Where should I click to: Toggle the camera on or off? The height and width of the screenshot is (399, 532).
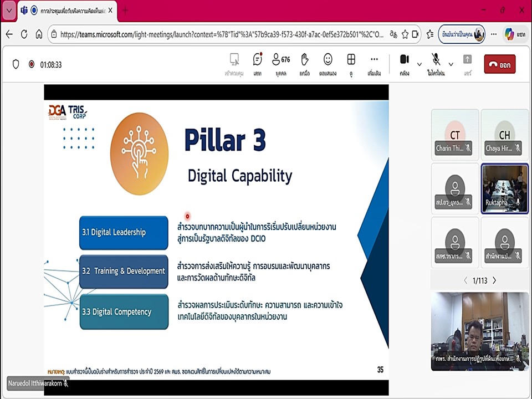coord(405,63)
